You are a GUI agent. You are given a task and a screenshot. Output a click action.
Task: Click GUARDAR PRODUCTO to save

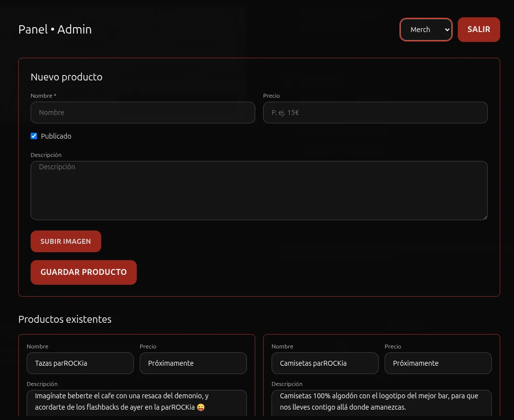click(x=83, y=272)
